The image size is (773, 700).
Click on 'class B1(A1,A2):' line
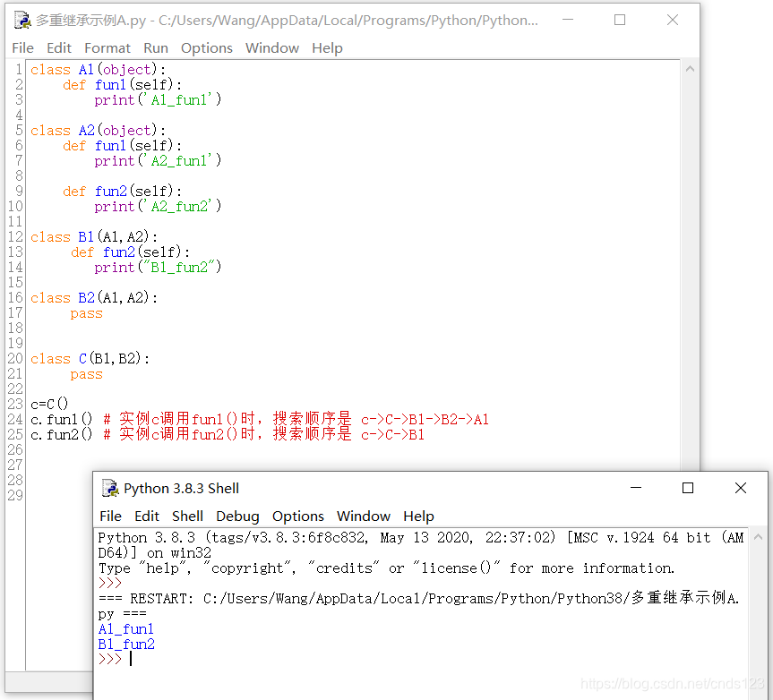(x=94, y=237)
